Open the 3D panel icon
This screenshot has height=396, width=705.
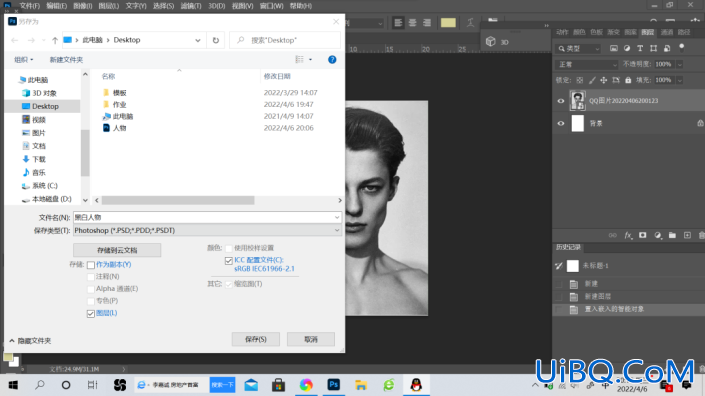click(x=491, y=42)
